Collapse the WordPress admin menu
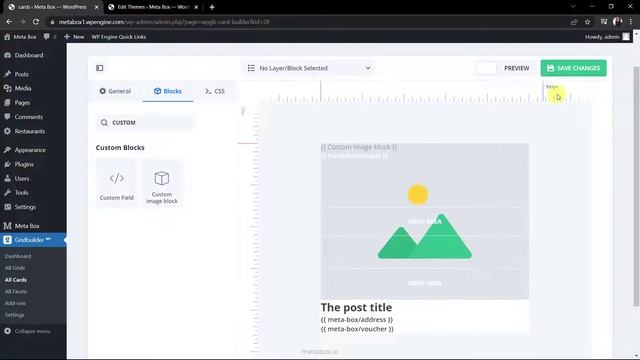The width and height of the screenshot is (640, 360). (x=28, y=331)
